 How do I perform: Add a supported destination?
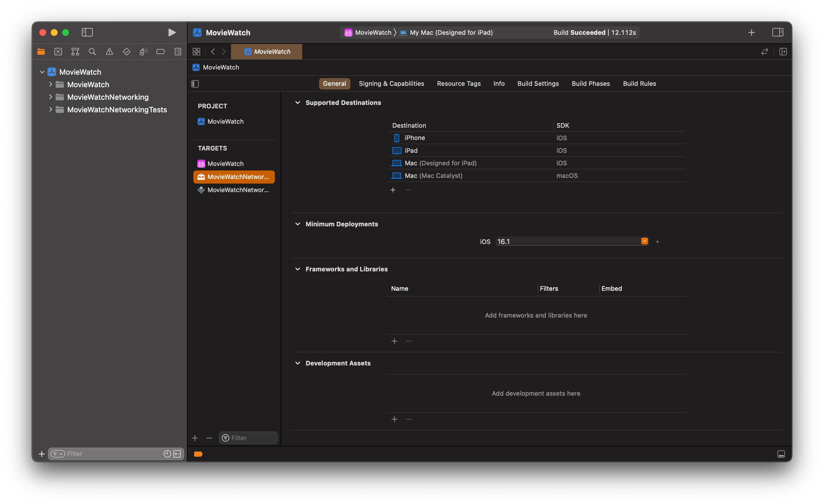[x=393, y=190]
